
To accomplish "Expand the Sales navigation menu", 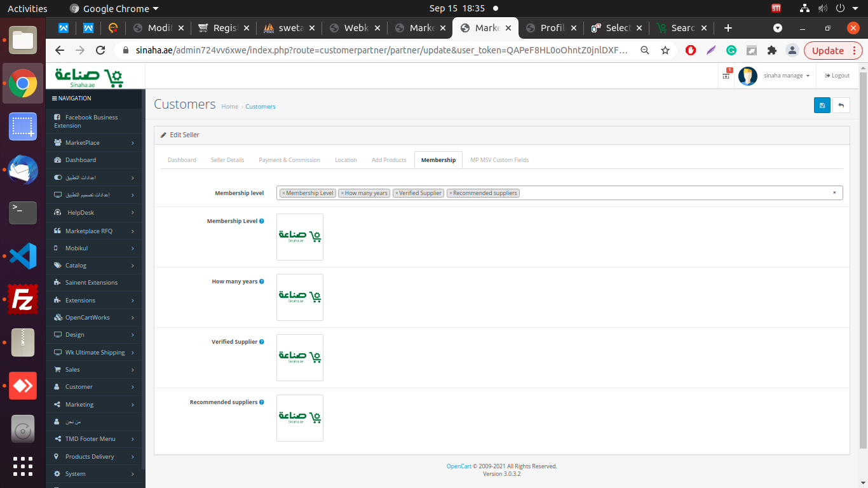I will tap(94, 370).
